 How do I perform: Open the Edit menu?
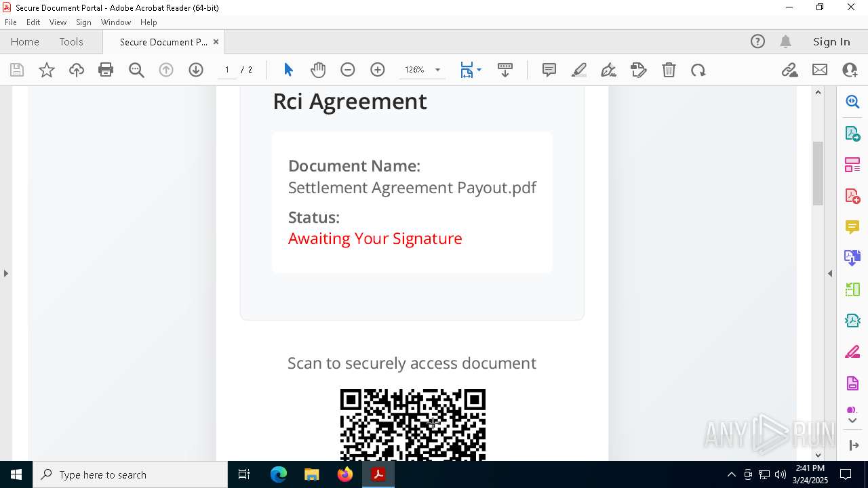(33, 22)
